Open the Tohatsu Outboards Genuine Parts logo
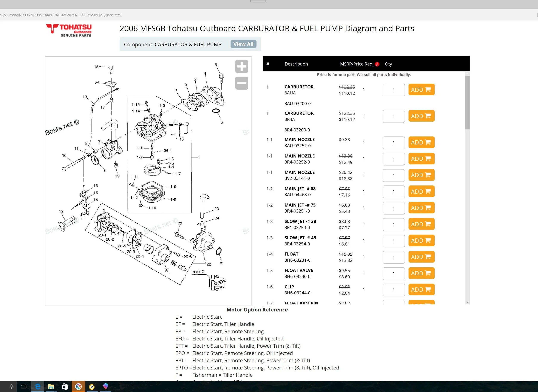Image resolution: width=538 pixels, height=392 pixels. coord(69,30)
